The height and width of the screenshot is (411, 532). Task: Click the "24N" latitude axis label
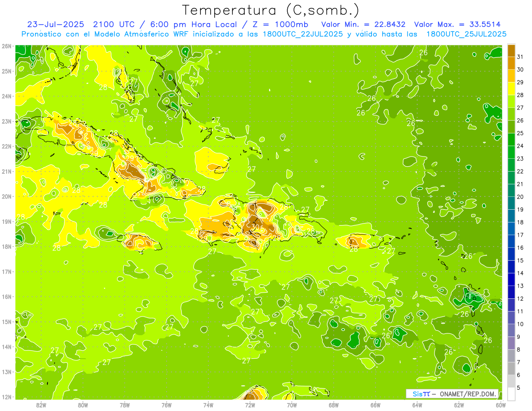6,96
